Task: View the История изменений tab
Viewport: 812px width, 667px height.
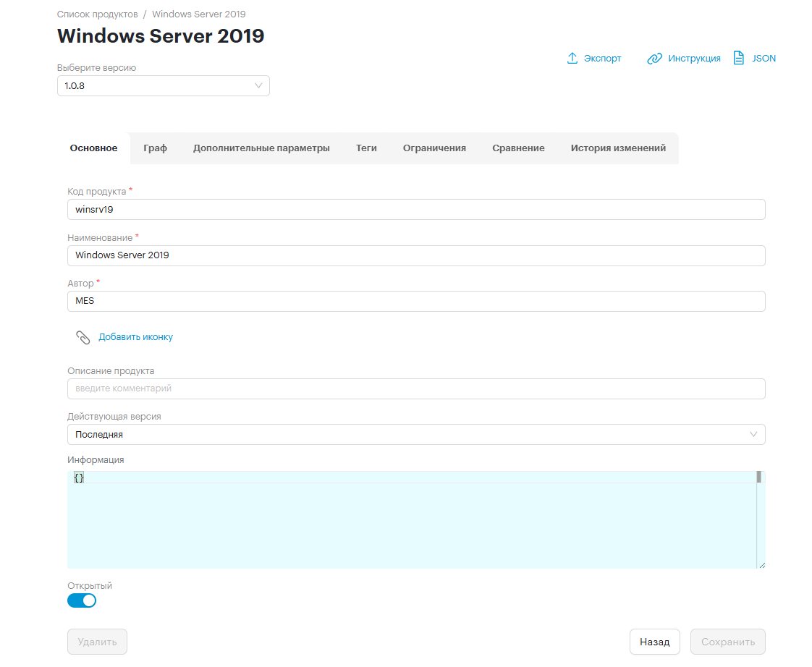Action: [618, 148]
